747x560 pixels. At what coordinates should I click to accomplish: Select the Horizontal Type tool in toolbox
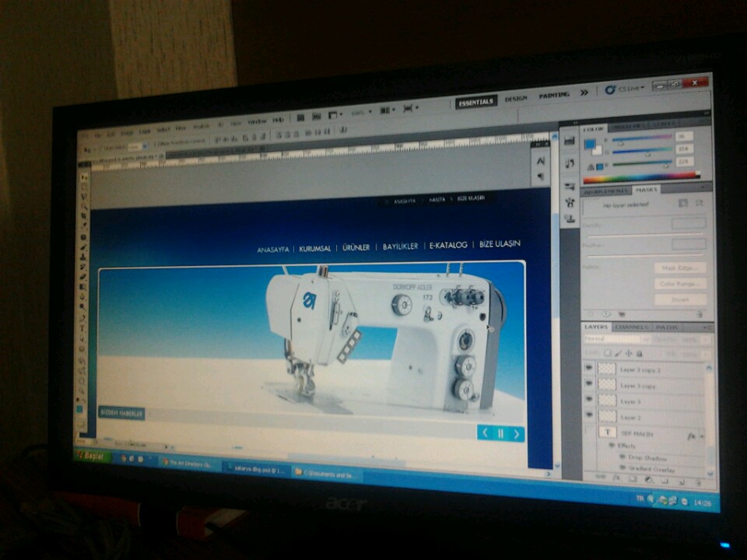click(x=82, y=328)
